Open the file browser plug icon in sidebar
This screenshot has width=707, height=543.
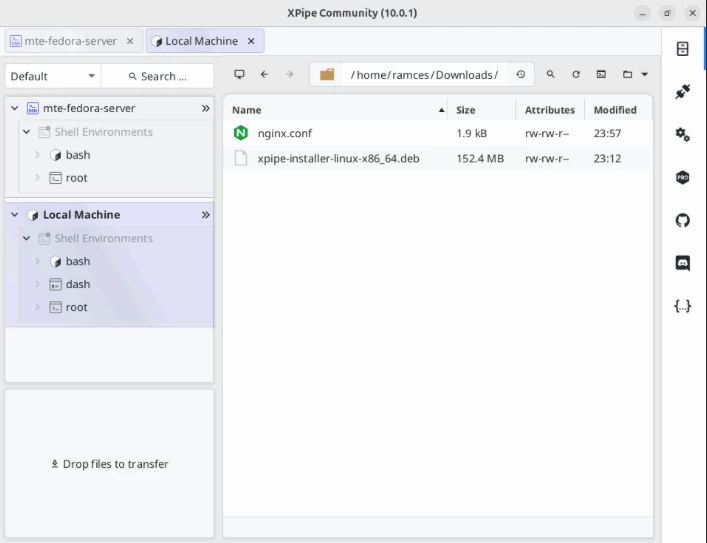tap(683, 91)
